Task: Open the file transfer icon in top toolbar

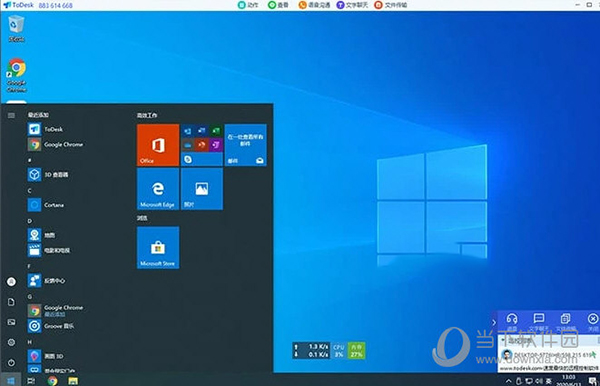Action: pos(378,5)
